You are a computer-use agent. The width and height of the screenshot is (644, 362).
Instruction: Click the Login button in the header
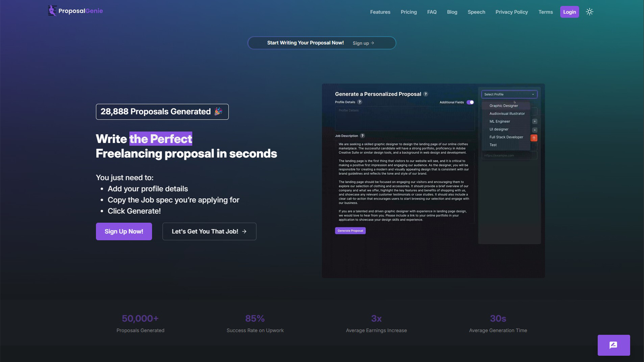(x=570, y=12)
